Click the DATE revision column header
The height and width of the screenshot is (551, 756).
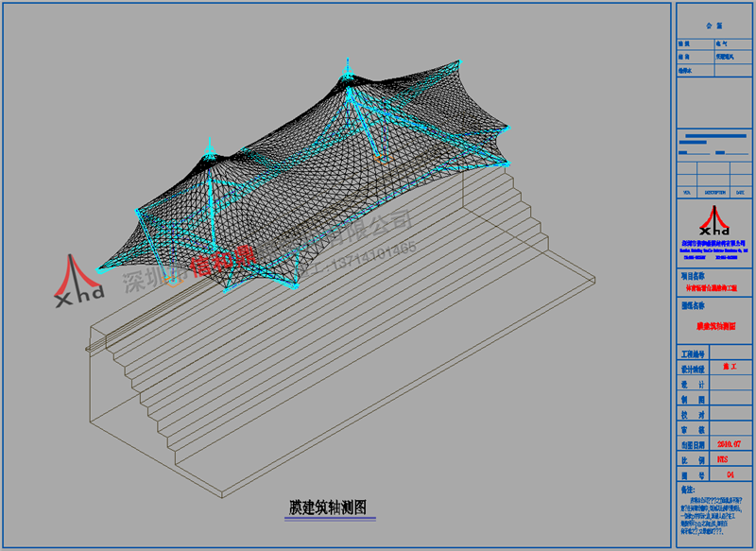click(x=742, y=191)
